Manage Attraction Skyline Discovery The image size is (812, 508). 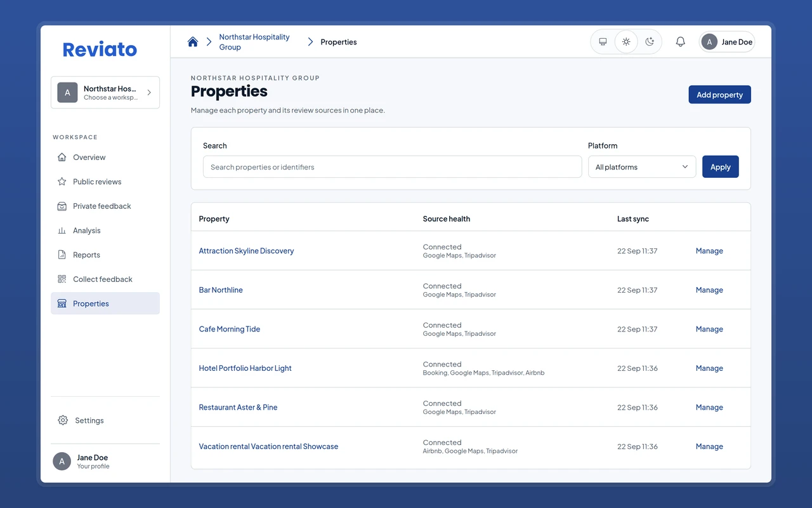point(709,251)
